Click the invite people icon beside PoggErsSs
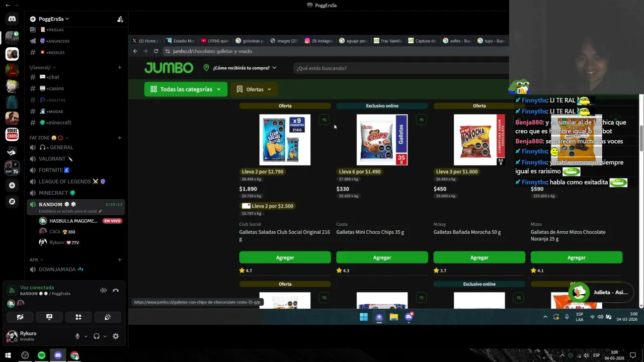This screenshot has width=644, height=362. point(120,19)
